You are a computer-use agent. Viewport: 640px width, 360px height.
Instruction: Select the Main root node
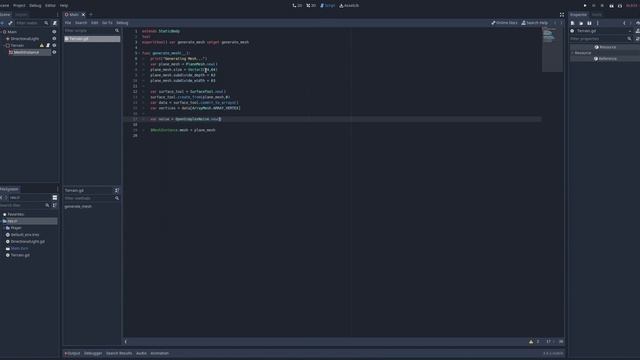[12, 32]
